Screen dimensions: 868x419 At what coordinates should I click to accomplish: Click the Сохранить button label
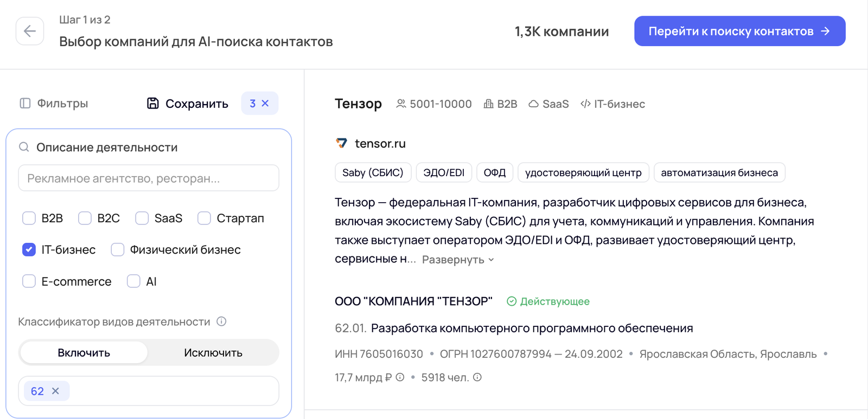pos(196,104)
